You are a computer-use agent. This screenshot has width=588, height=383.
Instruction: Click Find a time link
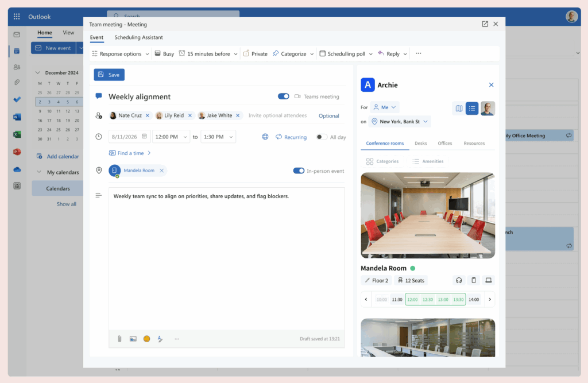[129, 153]
